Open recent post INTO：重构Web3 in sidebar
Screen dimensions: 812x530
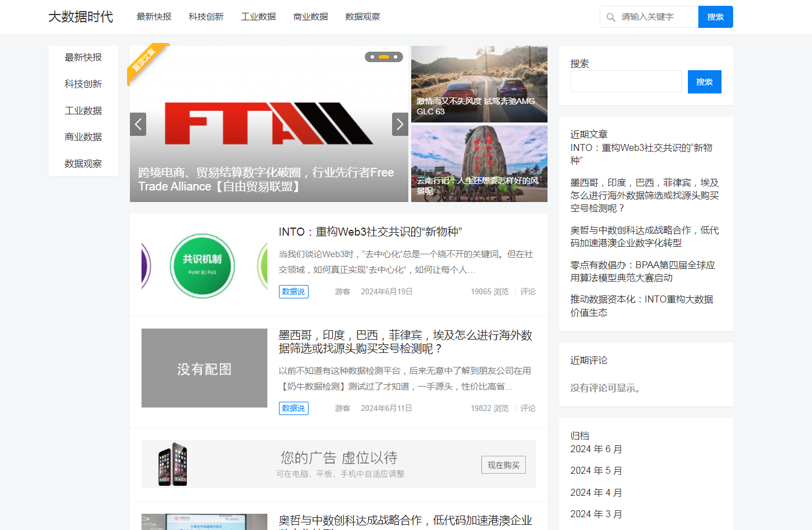coord(641,154)
